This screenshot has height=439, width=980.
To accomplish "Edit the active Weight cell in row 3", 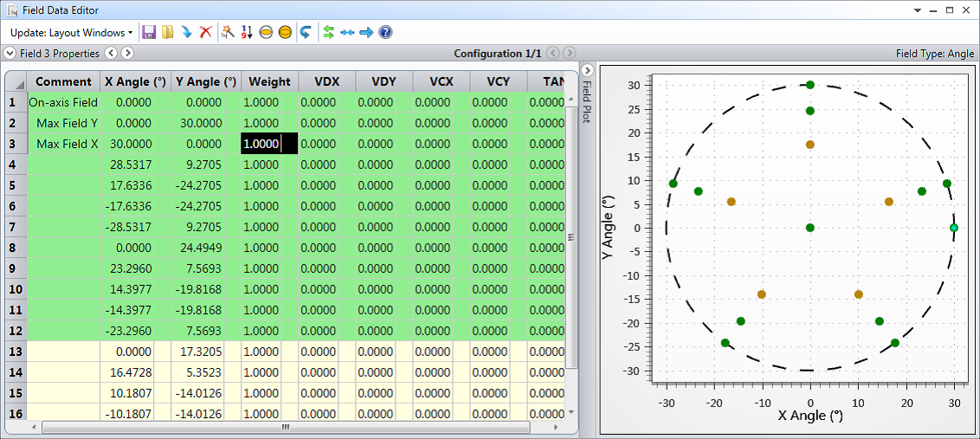I will tap(269, 144).
